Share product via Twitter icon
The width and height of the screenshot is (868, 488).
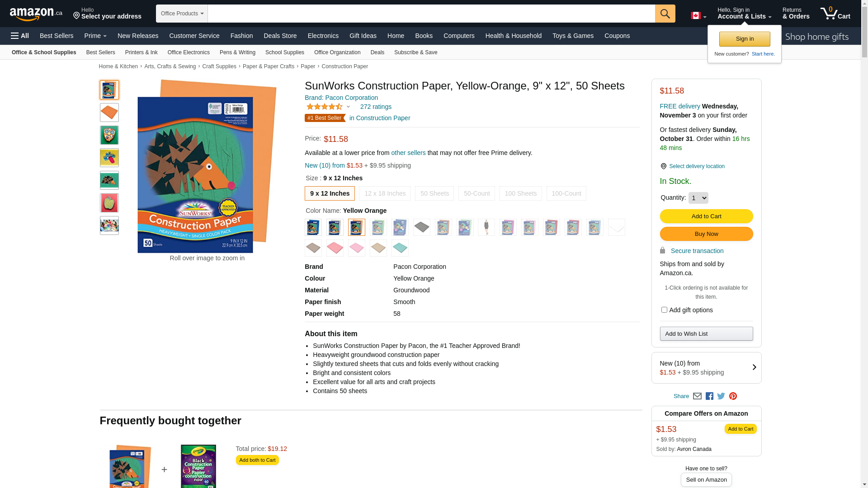pos(721,396)
